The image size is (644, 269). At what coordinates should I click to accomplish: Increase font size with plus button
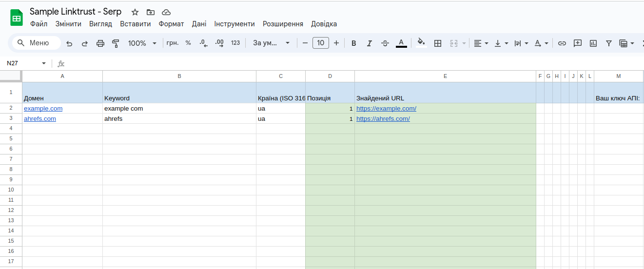336,43
